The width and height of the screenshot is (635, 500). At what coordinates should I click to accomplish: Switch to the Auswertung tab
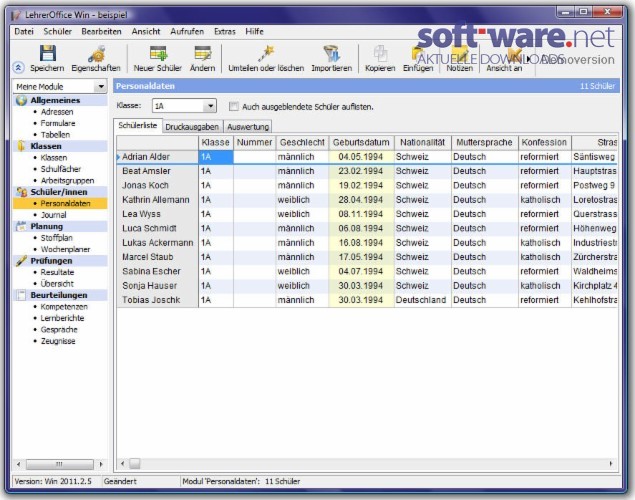pos(248,127)
